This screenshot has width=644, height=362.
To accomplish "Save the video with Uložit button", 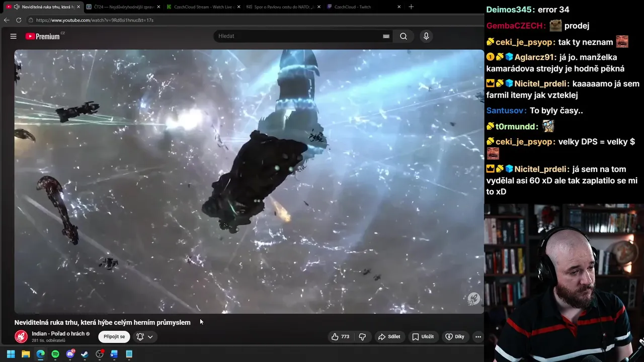I will [423, 336].
